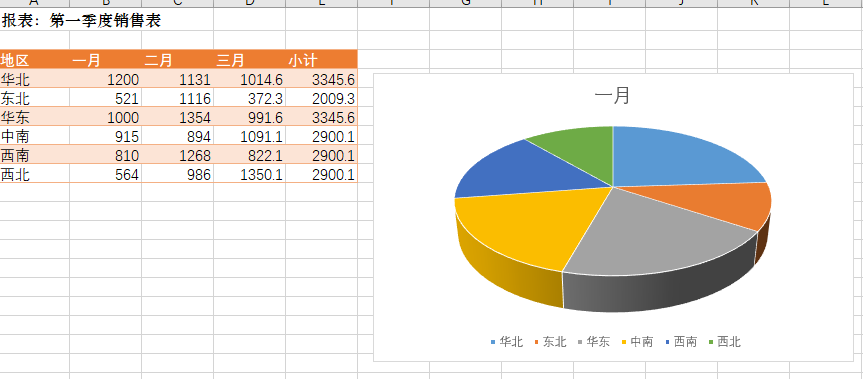Select the 3345.6 subtotal in the 华北 row

[x=321, y=79]
